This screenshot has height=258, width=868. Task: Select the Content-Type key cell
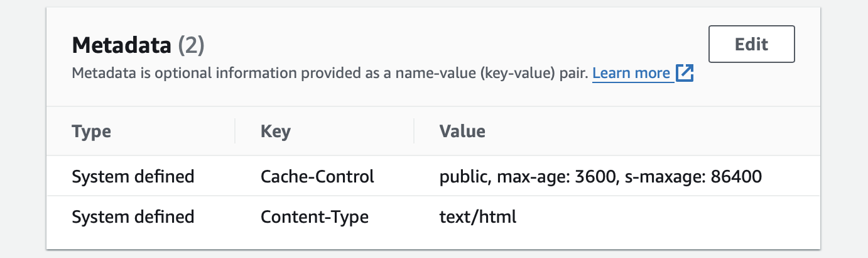tap(315, 217)
